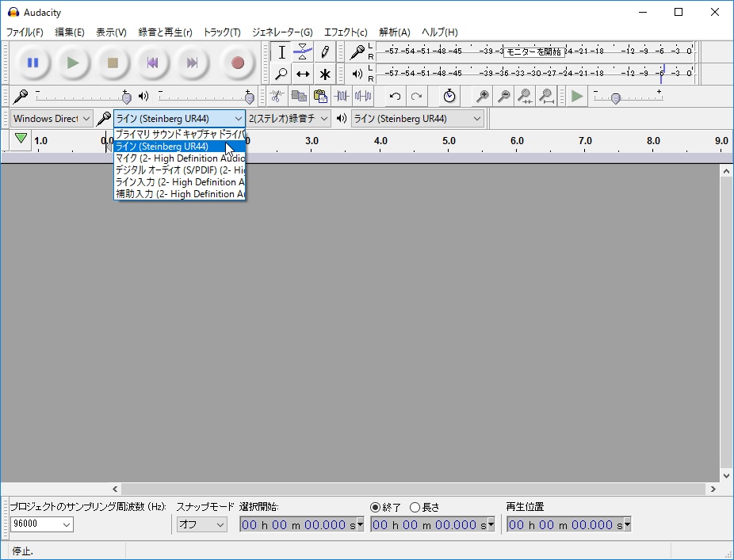The image size is (734, 560).
Task: Click the playback meter speaker icon
Action: pos(357,74)
